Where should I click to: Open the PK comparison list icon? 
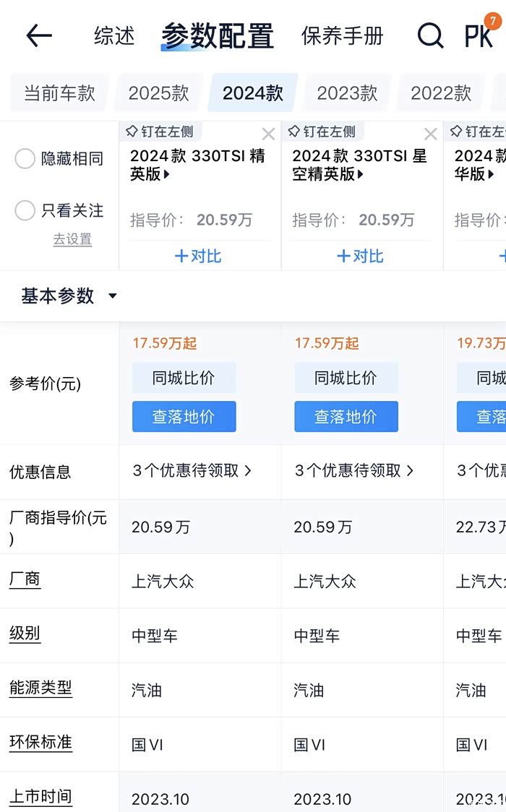(479, 35)
